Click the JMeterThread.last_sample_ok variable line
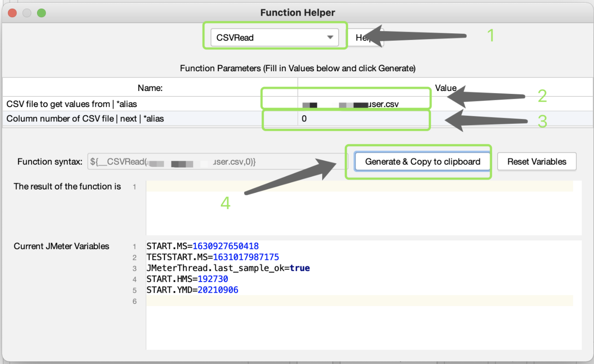This screenshot has height=364, width=594. click(228, 268)
